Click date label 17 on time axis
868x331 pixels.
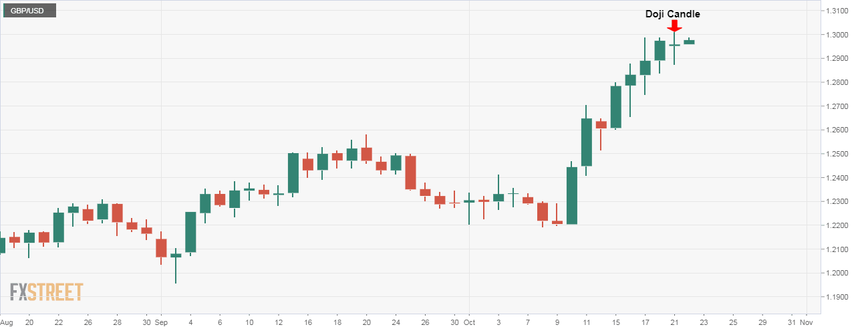pos(645,320)
